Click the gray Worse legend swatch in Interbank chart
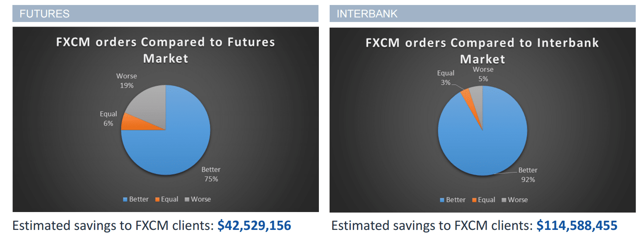The image size is (644, 244). 504,200
